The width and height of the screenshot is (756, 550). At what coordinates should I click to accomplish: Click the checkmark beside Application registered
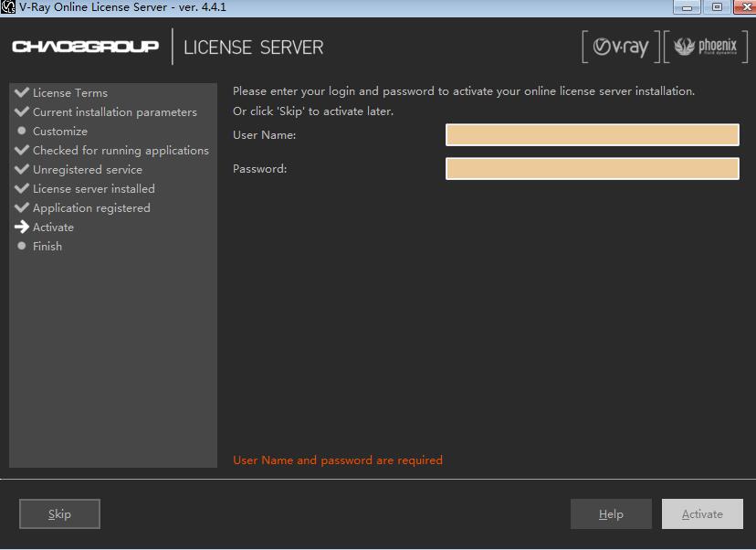point(22,207)
